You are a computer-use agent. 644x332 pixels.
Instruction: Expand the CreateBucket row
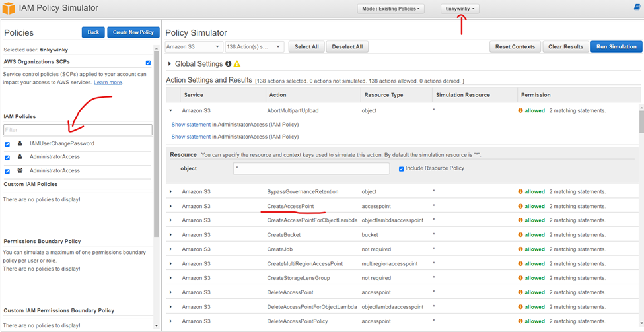coord(171,235)
